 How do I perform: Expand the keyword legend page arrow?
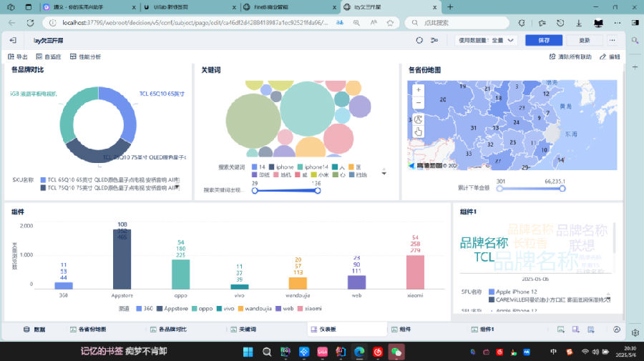(x=384, y=172)
